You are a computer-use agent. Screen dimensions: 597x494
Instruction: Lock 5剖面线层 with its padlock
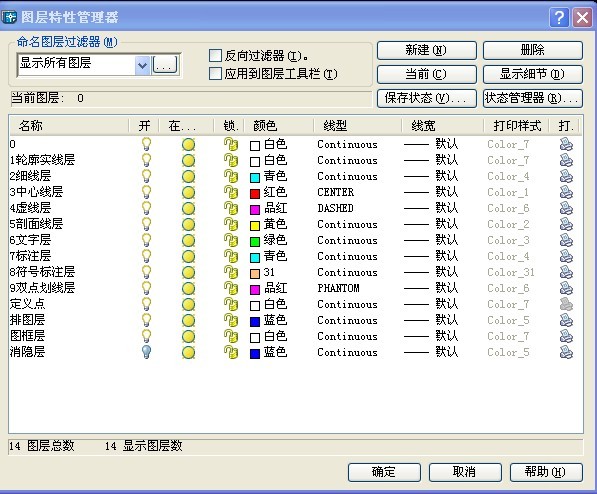tap(231, 224)
